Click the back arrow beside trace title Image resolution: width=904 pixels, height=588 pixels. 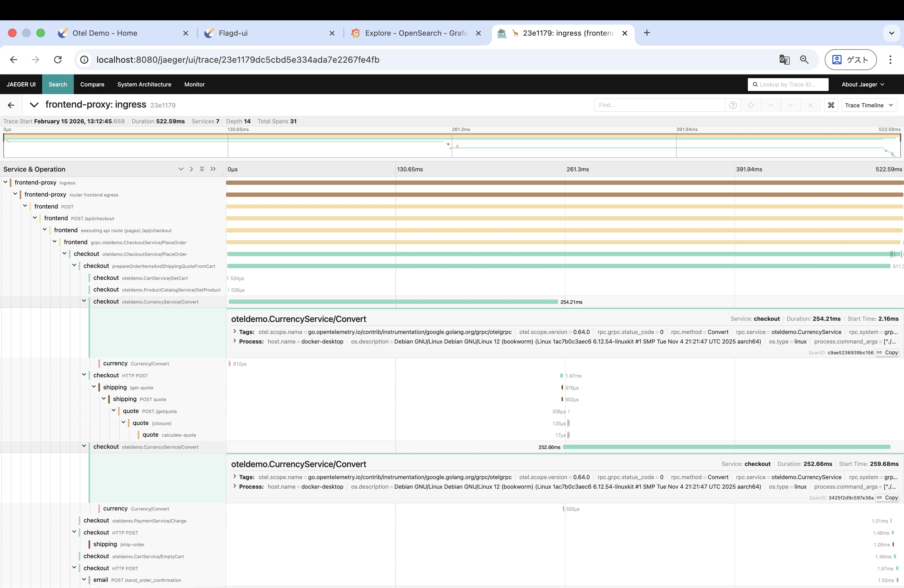click(x=11, y=105)
